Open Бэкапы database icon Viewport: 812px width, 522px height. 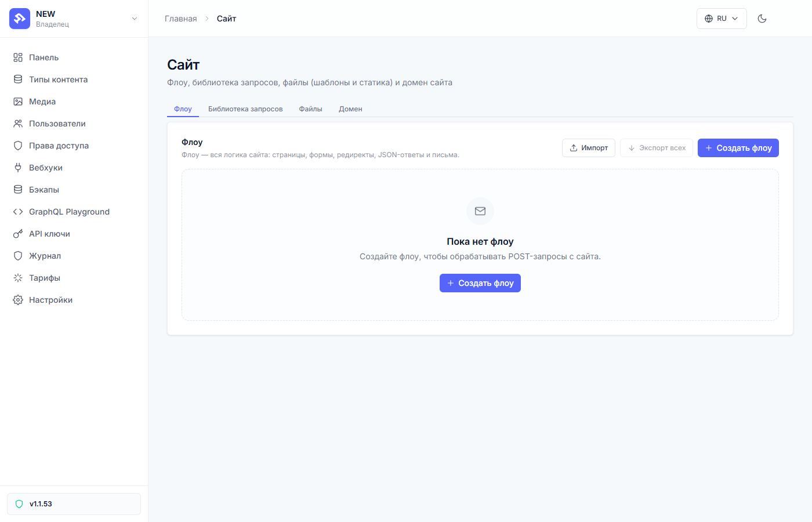(18, 190)
